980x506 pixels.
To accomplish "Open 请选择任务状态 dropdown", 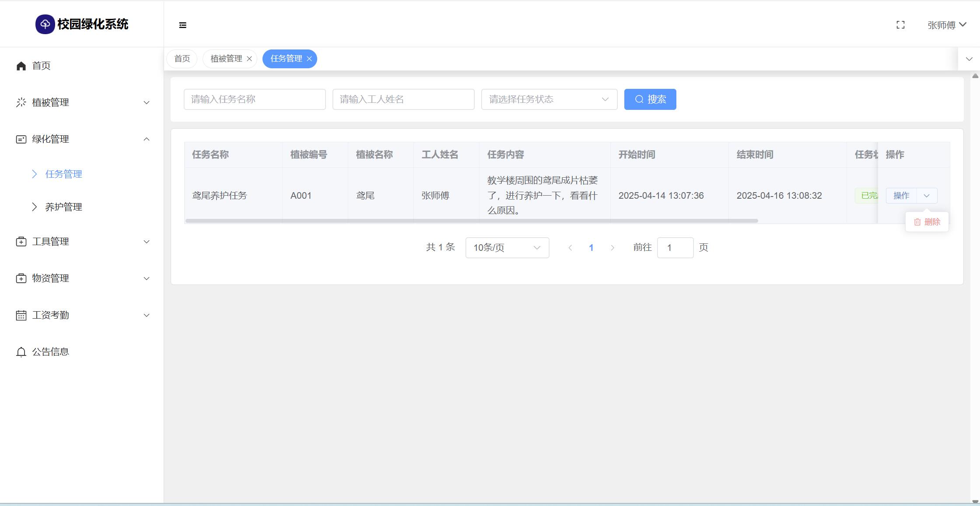I will tap(549, 99).
